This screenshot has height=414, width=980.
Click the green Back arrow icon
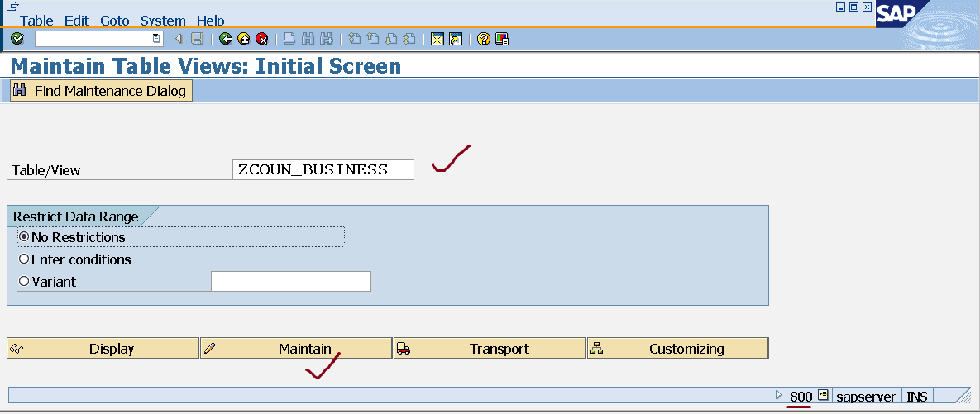coord(226,40)
